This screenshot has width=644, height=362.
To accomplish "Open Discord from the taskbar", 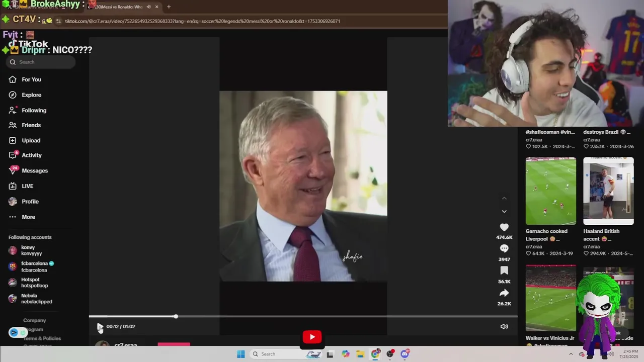I will (x=405, y=354).
